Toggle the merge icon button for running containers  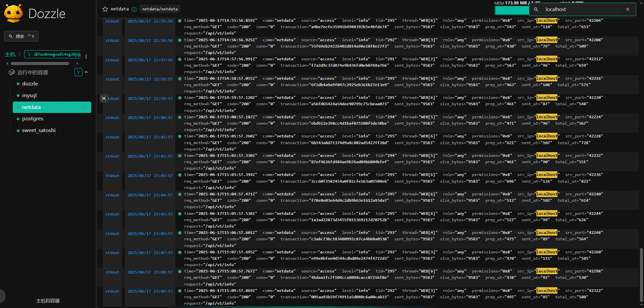(x=78, y=72)
